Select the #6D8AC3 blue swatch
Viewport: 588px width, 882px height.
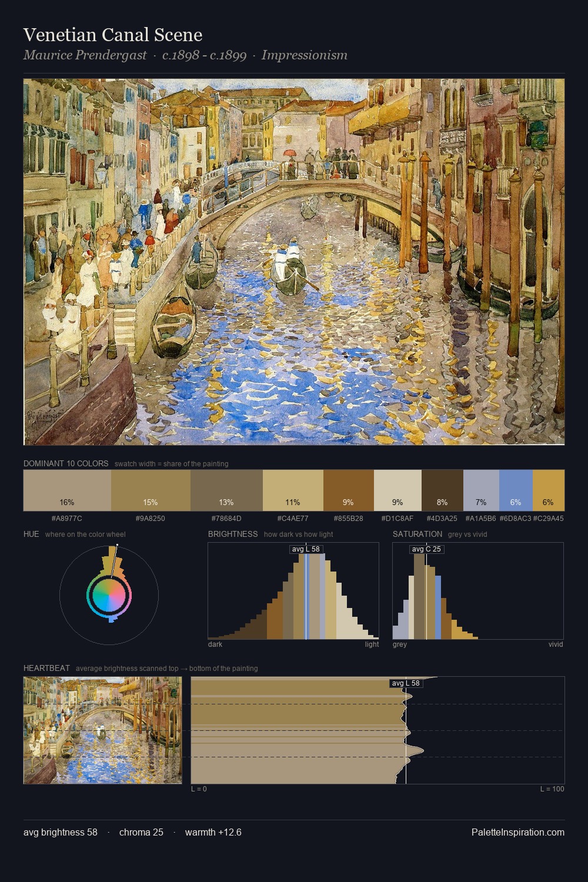pos(516,490)
